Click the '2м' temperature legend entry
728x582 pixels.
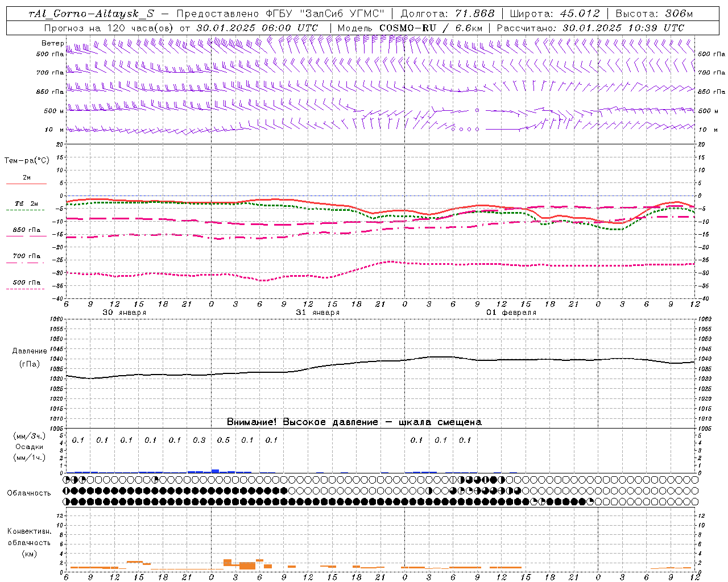(x=27, y=178)
